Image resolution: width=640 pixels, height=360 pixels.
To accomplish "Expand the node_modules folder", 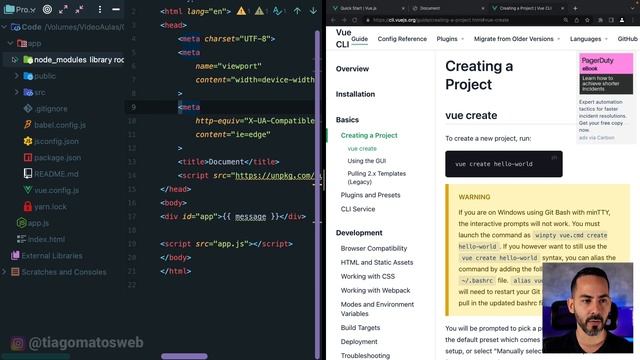I will coord(15,60).
